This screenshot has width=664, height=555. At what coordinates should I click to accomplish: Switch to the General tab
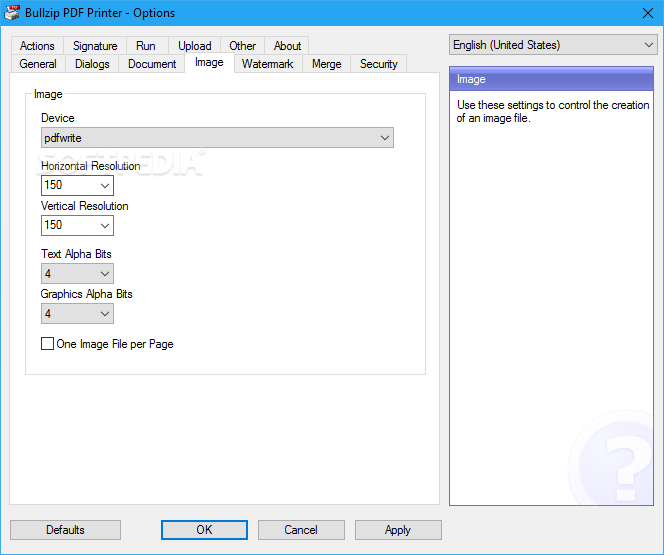pyautogui.click(x=38, y=64)
